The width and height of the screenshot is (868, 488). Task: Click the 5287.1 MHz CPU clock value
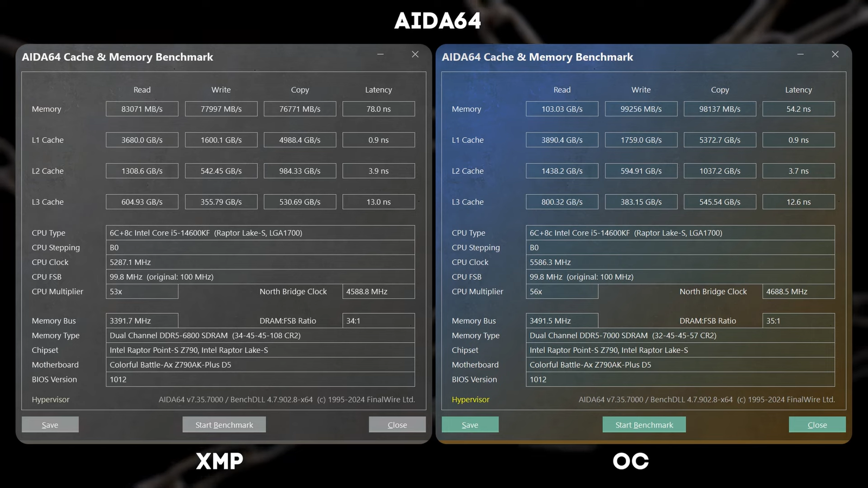tap(260, 262)
